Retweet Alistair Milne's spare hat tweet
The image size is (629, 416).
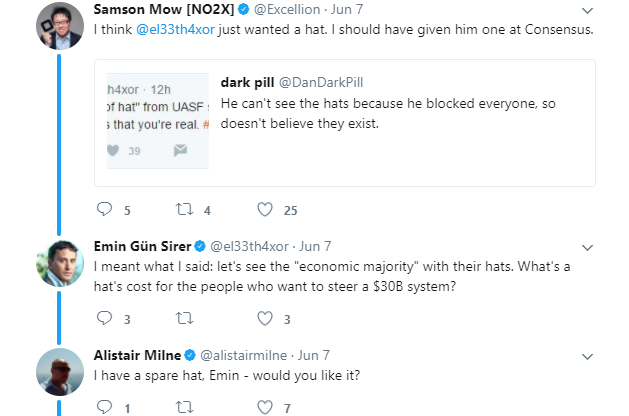click(x=184, y=407)
